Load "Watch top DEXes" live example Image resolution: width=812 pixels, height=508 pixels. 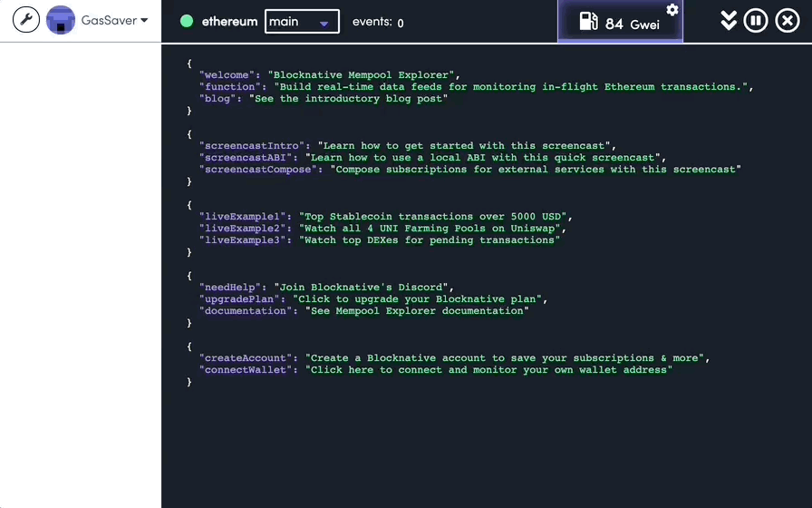point(430,240)
